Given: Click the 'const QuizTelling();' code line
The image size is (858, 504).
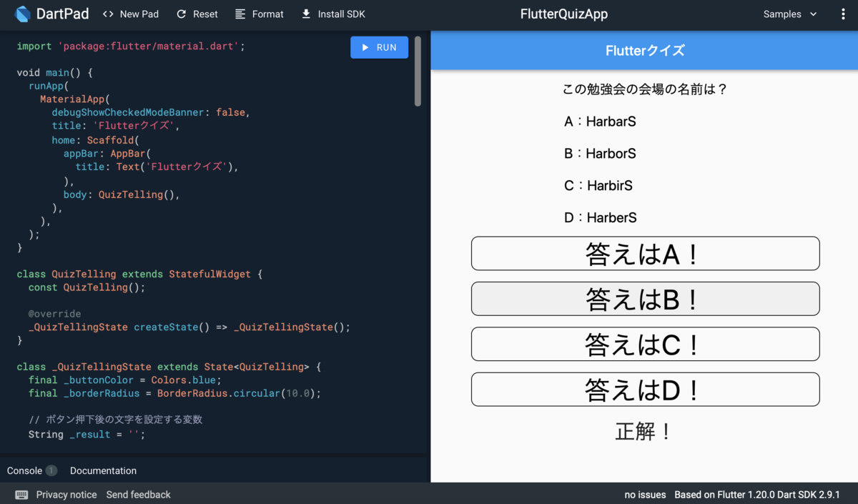Looking at the screenshot, I should pyautogui.click(x=87, y=287).
